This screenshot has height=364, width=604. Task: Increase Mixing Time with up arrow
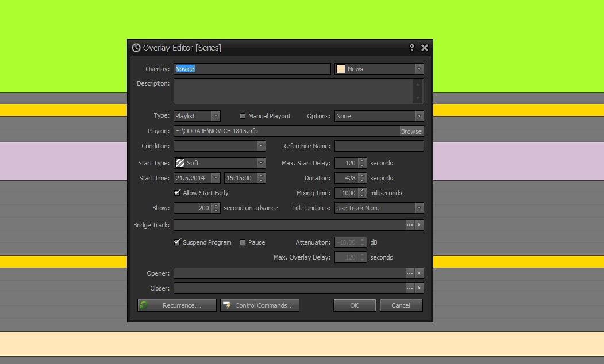(x=362, y=191)
